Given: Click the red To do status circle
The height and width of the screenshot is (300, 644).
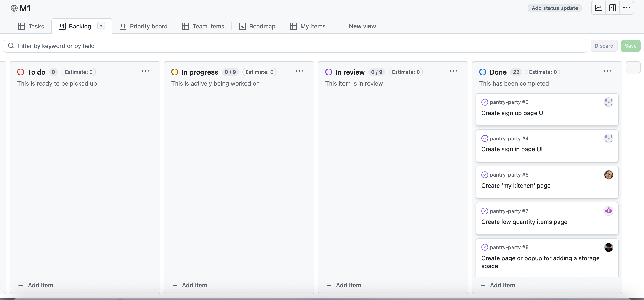Looking at the screenshot, I should [x=20, y=72].
